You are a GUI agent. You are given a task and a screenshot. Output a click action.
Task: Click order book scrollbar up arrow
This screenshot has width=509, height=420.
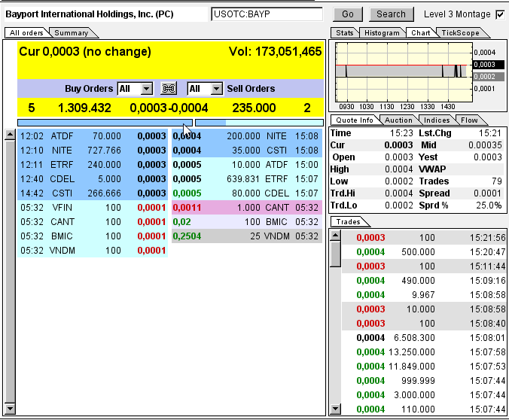tap(10, 135)
